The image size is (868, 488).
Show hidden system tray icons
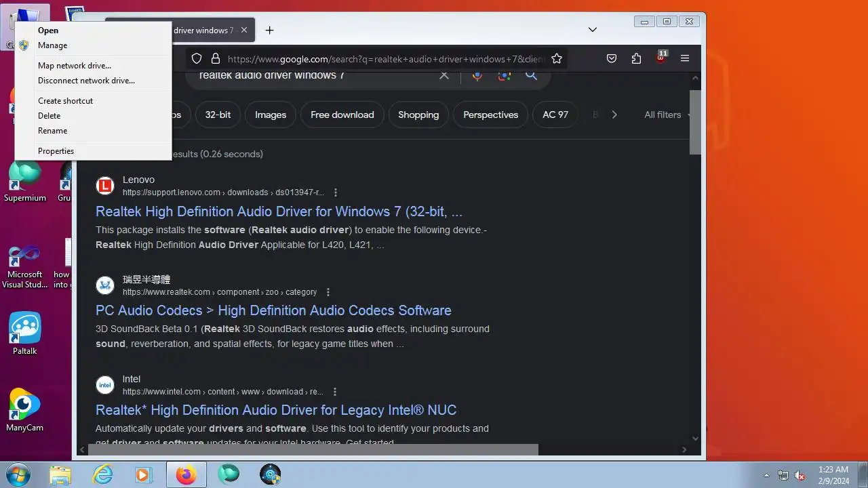[x=767, y=475]
